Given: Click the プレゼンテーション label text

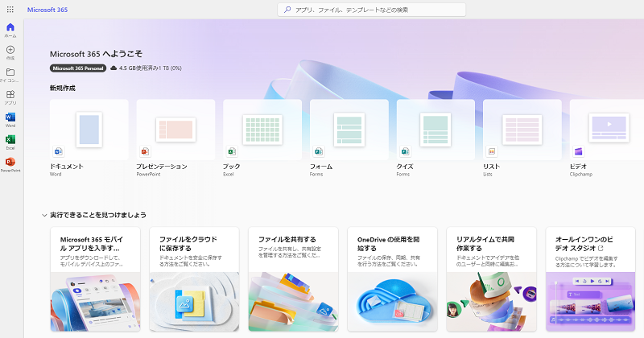Looking at the screenshot, I should (x=162, y=167).
